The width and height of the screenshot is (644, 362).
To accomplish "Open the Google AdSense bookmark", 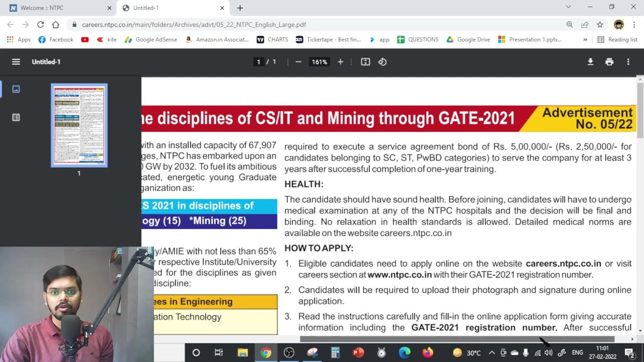I will tap(151, 39).
